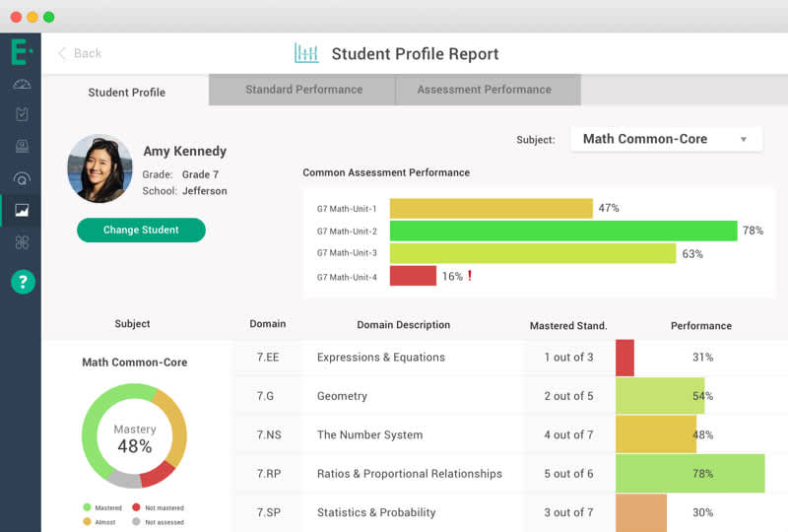Open the checklist clipboard icon in sidebar
This screenshot has width=788, height=532.
[x=22, y=114]
